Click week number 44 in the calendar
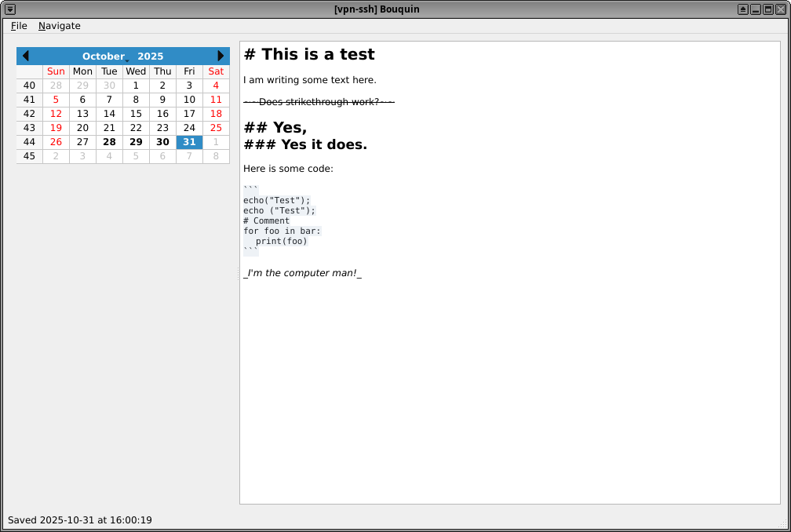Screen dimensions: 791x532 (x=29, y=142)
